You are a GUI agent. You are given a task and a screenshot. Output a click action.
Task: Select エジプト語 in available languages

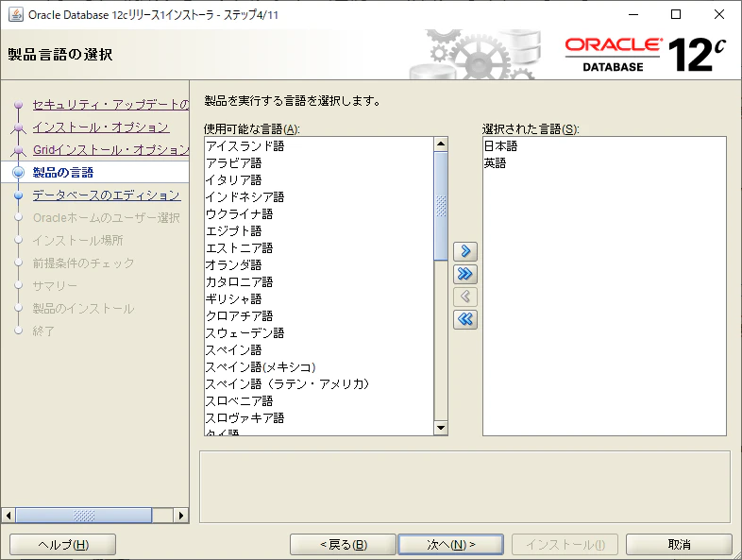coord(319,231)
